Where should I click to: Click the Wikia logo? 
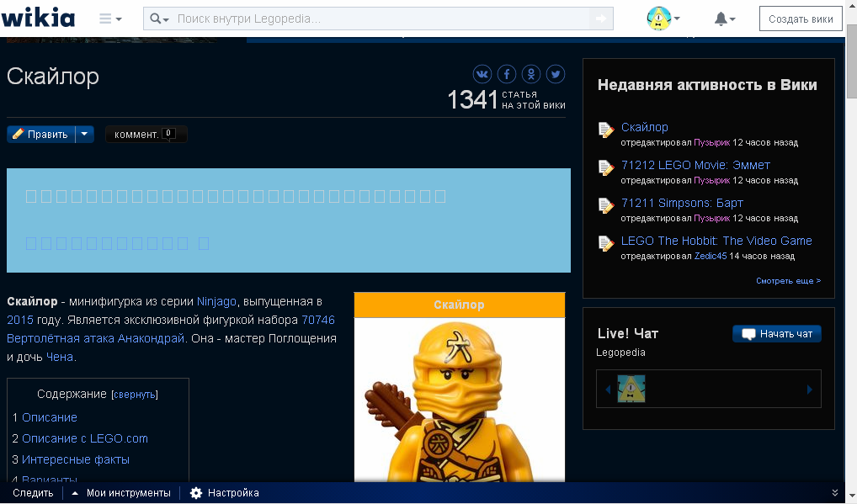[x=38, y=18]
